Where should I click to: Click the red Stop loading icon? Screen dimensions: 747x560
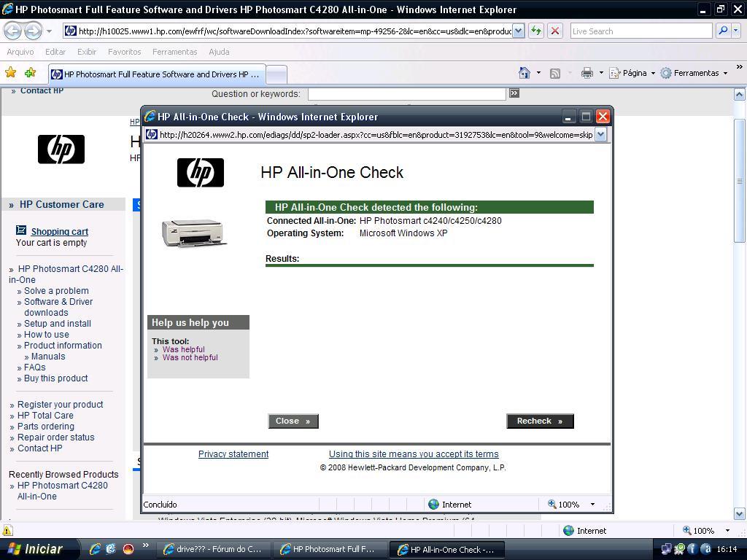point(555,31)
